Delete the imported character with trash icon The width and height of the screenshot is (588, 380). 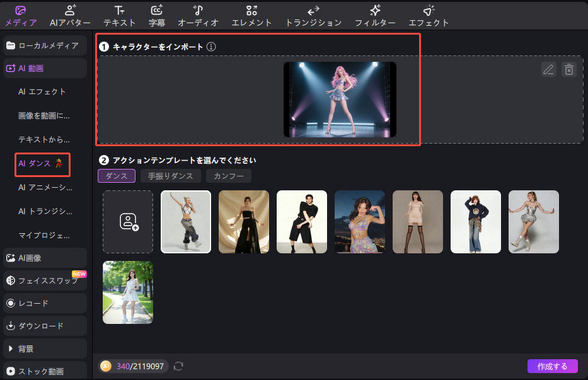click(x=569, y=69)
